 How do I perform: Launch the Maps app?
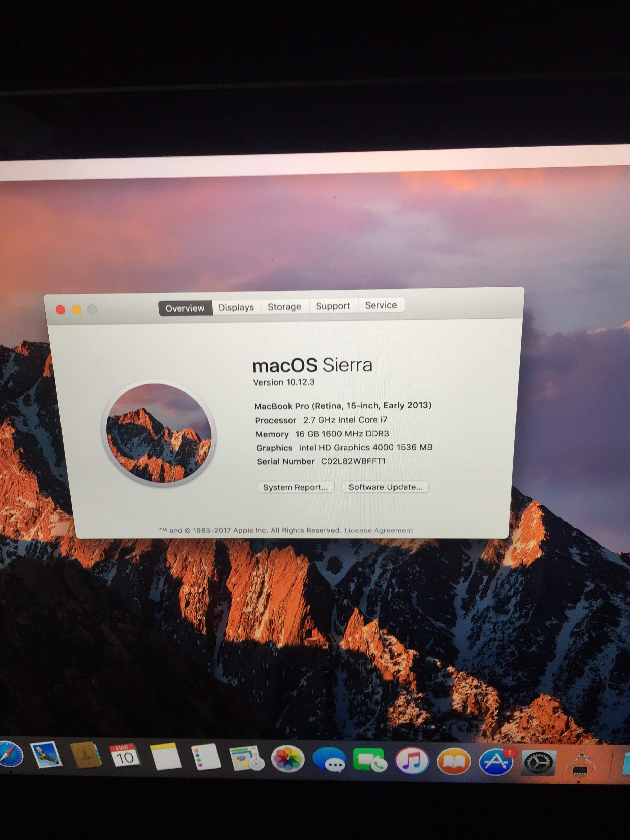[247, 758]
